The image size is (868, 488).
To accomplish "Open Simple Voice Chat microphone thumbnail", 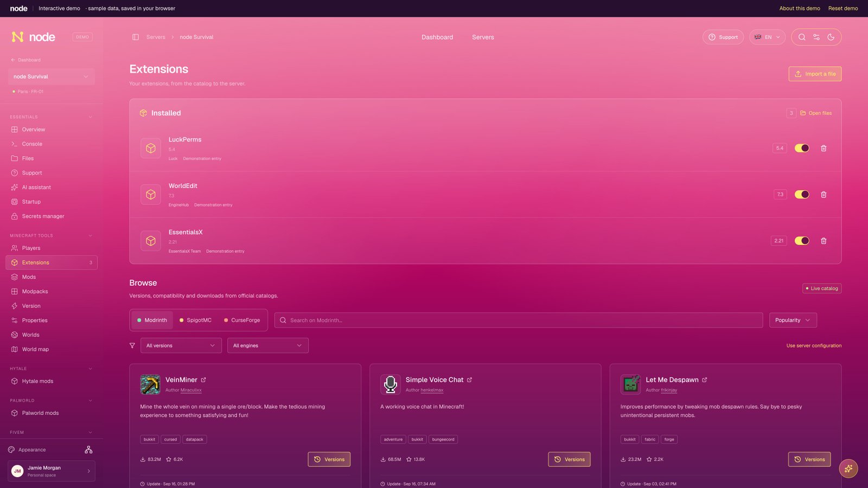I will (391, 384).
